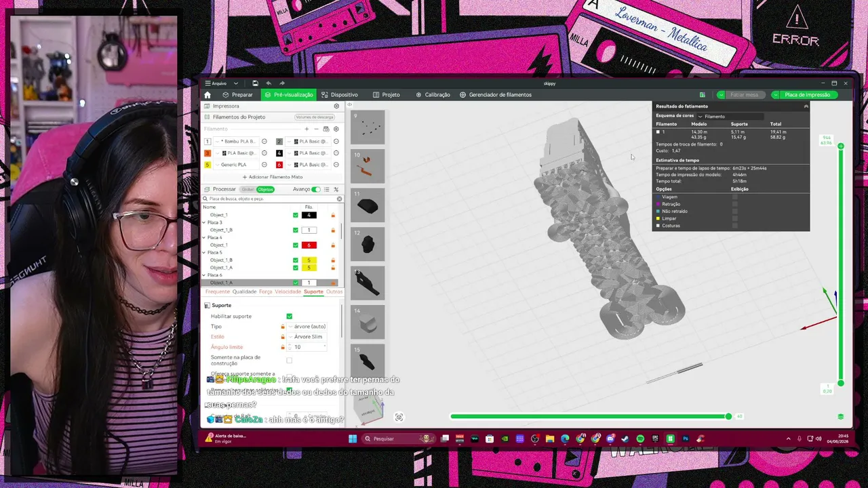This screenshot has height=488, width=868.
Task: Collapse the Placa 5 tree node
Action: pos(204,253)
